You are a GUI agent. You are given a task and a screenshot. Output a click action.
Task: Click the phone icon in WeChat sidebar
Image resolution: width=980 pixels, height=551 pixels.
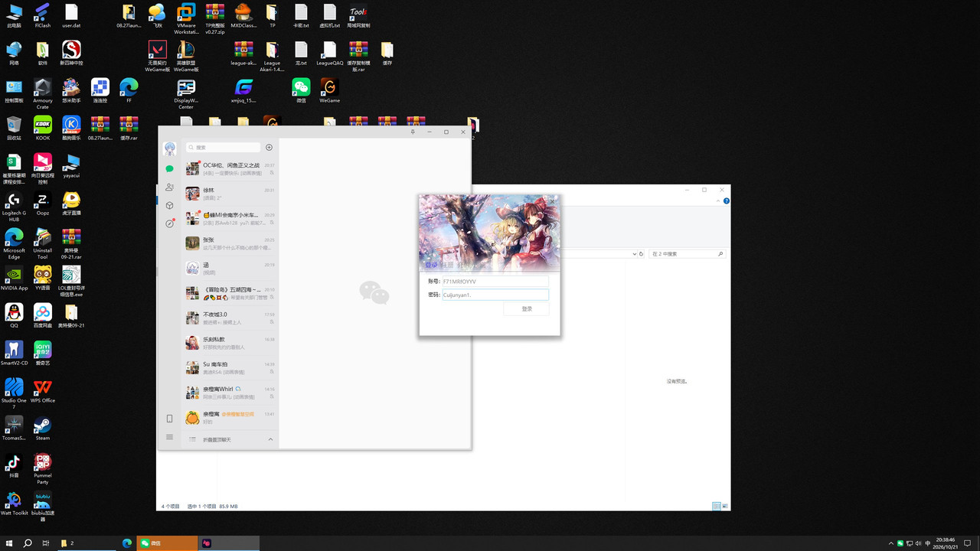click(169, 419)
